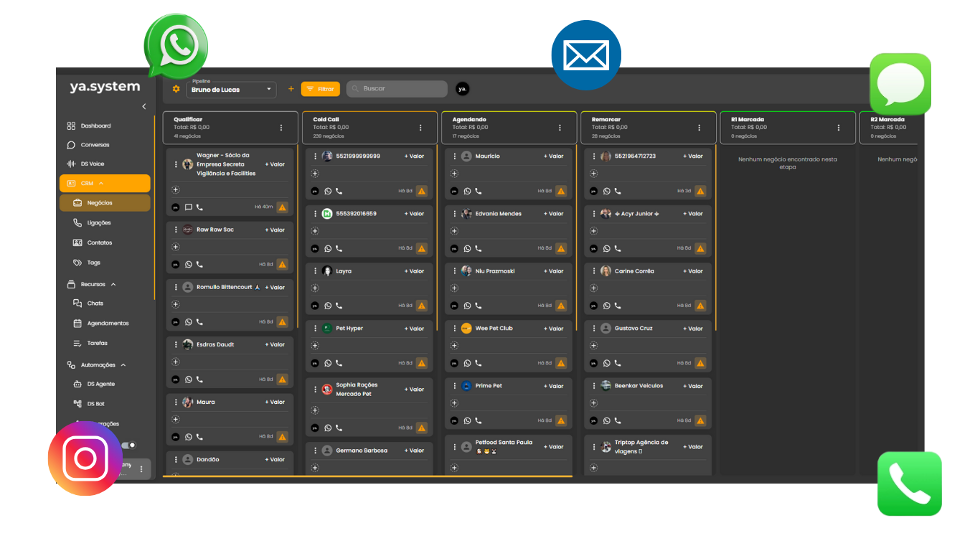
Task: Click warning icon on Carine Corrêa card
Action: 700,306
